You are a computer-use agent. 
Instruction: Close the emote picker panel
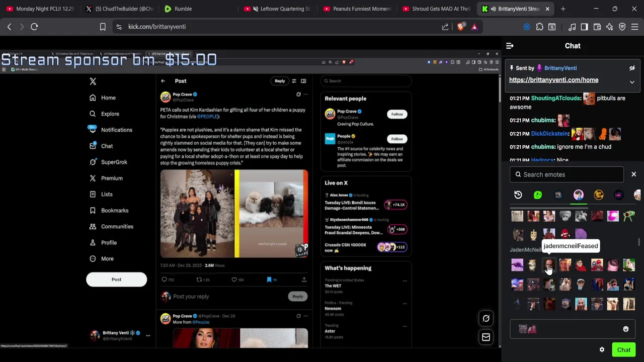633,174
